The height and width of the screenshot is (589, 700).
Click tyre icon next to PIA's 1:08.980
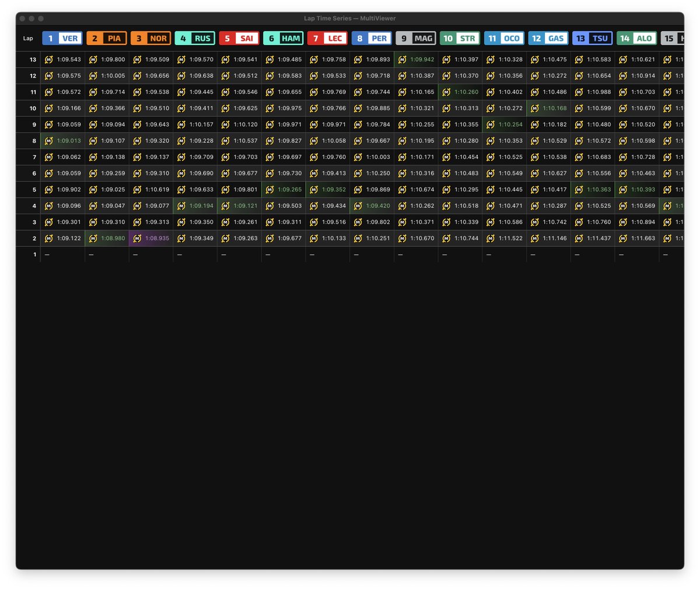[93, 238]
